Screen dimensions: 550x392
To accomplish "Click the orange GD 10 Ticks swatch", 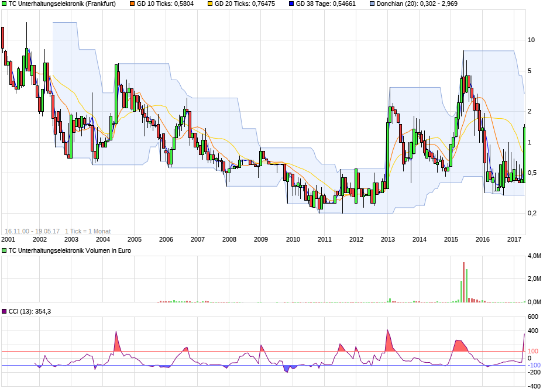I will pyautogui.click(x=132, y=4).
